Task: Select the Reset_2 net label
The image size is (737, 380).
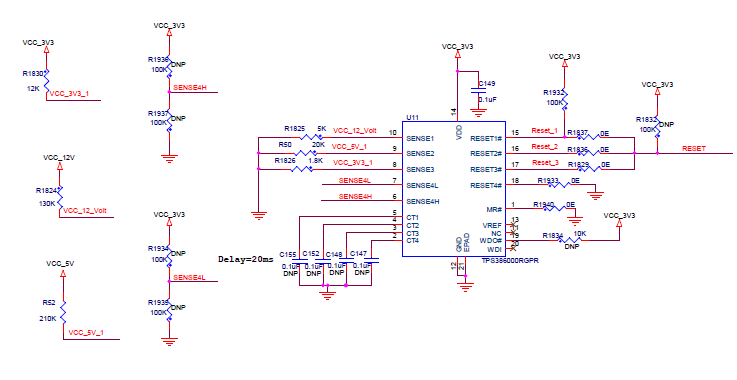Action: click(544, 146)
